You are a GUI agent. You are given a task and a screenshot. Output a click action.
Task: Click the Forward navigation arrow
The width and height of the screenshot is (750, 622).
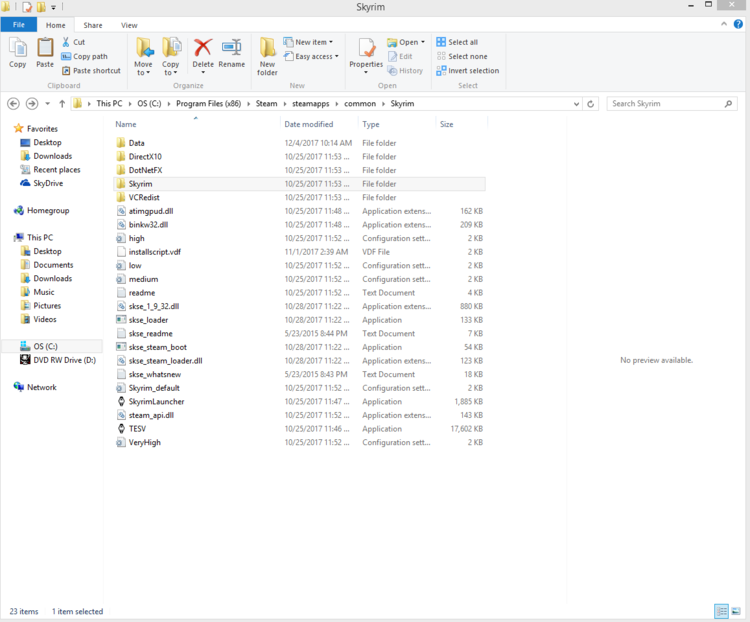tap(32, 104)
